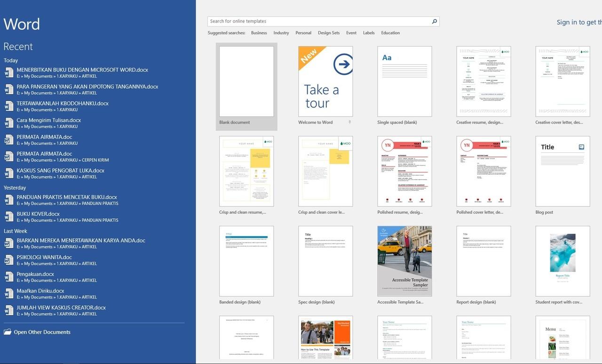
Task: Select the Polished resume template thumbnail
Action: [404, 171]
